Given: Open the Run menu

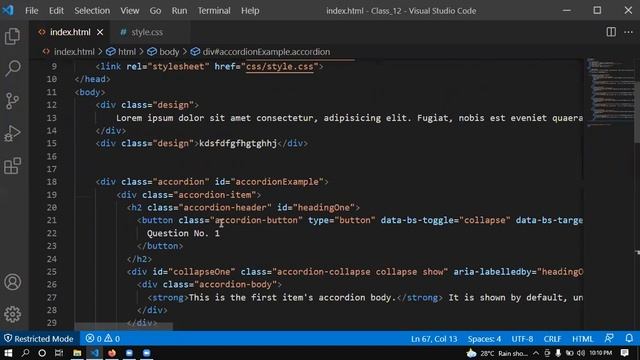Looking at the screenshot, I should [x=179, y=11].
